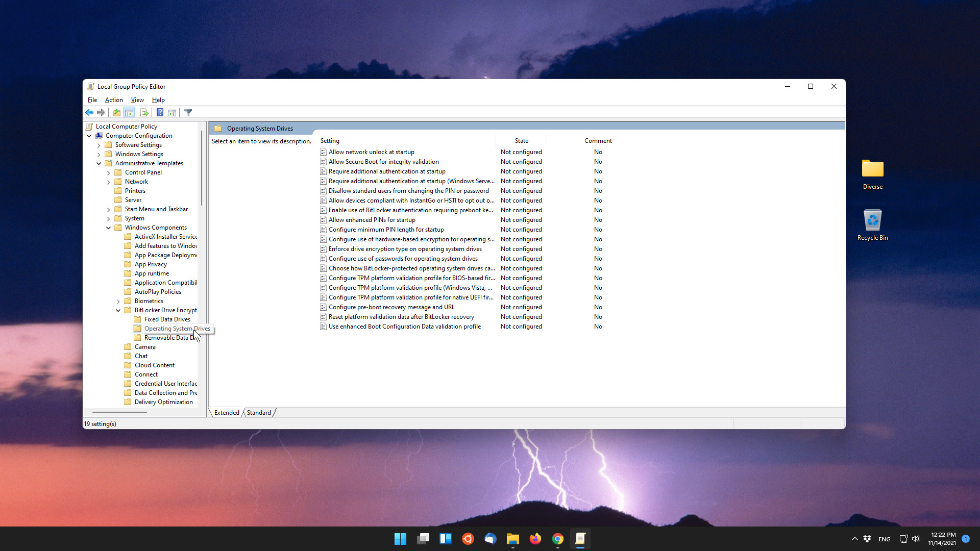Show hidden tray icons chevron

pyautogui.click(x=854, y=539)
